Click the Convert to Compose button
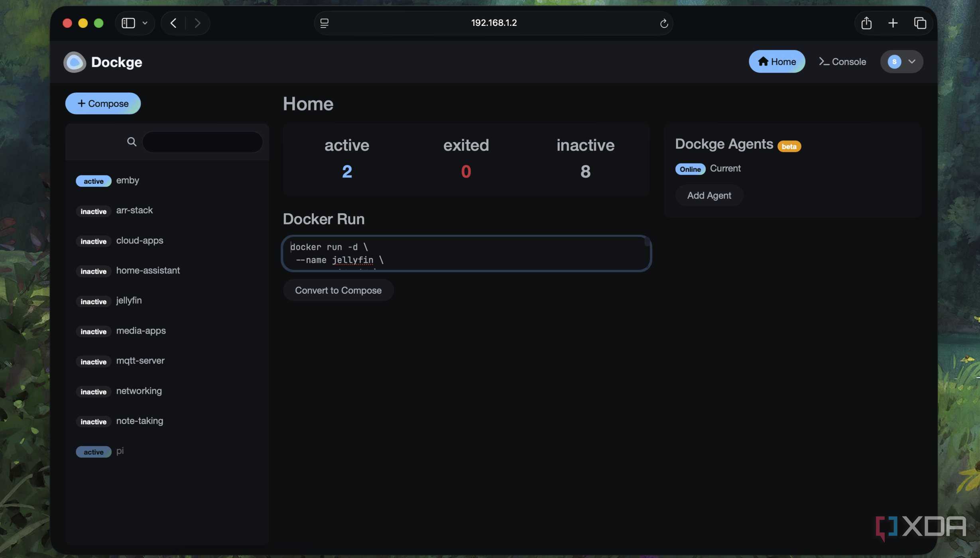 [x=338, y=290]
